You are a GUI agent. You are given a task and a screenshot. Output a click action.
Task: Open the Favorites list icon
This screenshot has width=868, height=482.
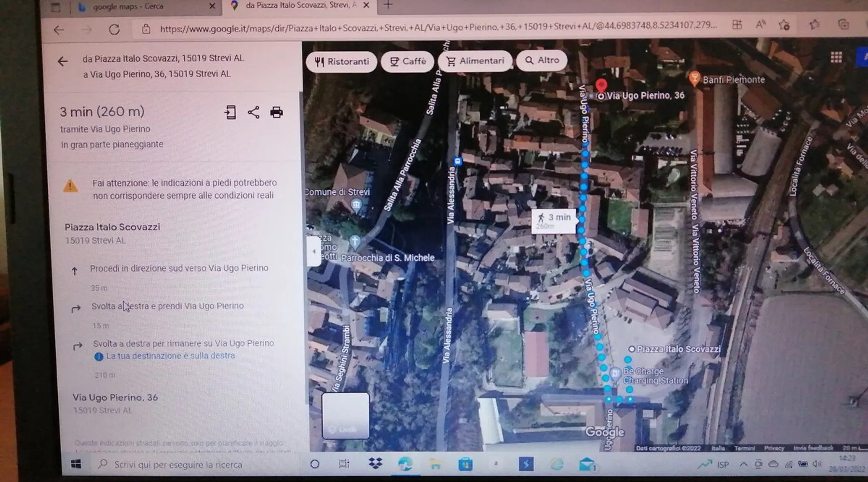click(x=815, y=24)
